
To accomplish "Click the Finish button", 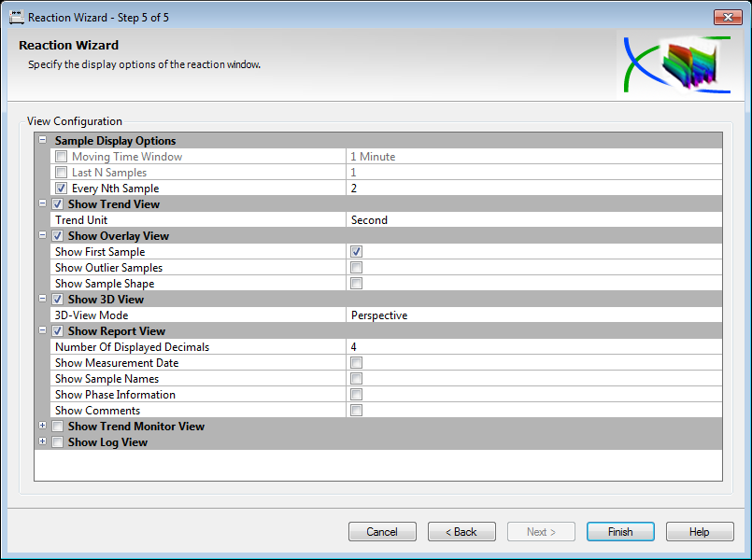I will [619, 532].
